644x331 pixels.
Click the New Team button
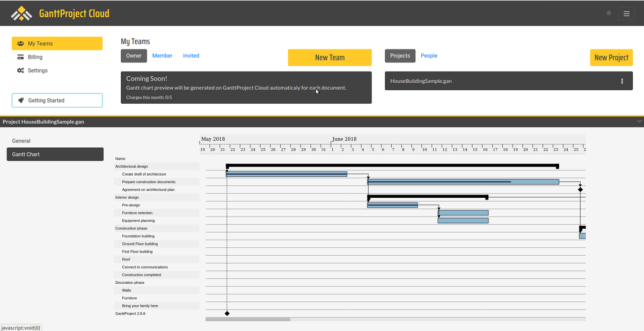click(x=330, y=57)
